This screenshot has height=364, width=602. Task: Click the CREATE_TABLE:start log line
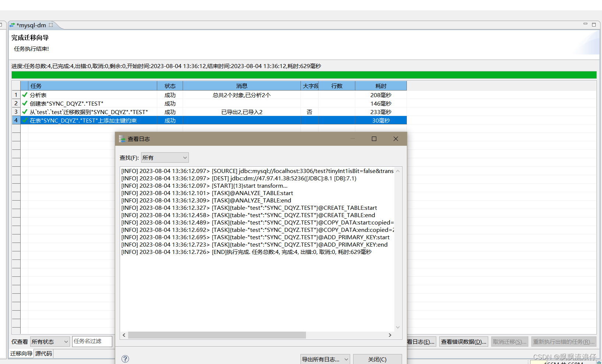pos(249,208)
